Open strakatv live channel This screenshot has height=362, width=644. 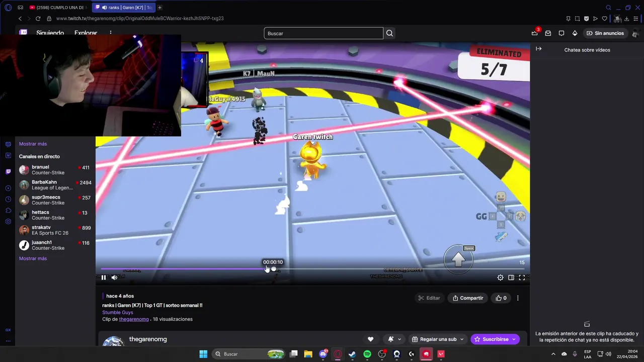pyautogui.click(x=55, y=230)
